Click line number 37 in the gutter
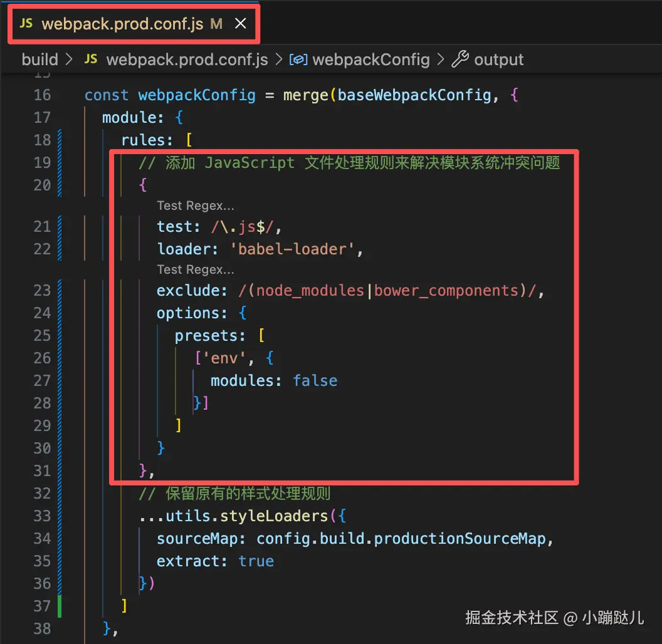Screen dimensions: 662x644 tap(42, 606)
